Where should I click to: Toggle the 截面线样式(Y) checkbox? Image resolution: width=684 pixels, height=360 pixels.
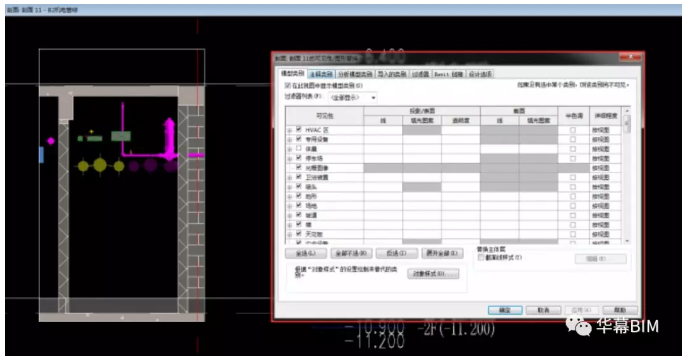[x=481, y=258]
